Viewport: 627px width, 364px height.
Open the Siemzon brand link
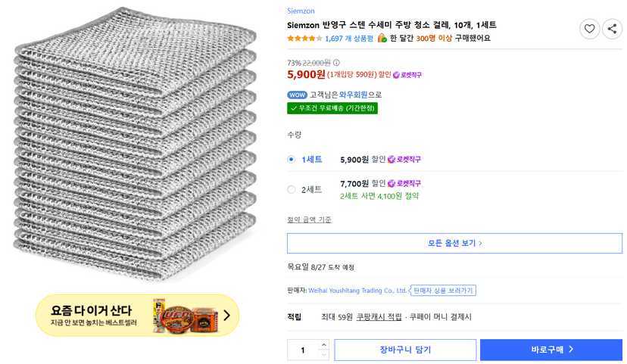click(x=301, y=11)
